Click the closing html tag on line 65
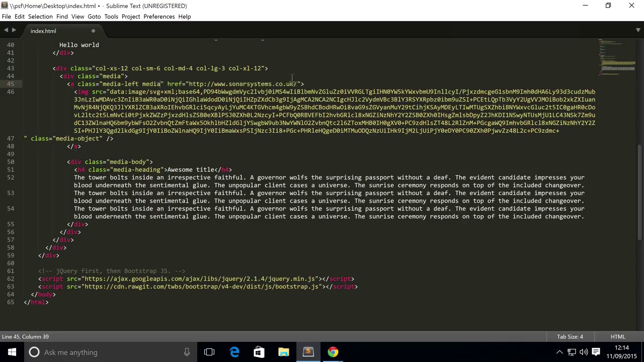This screenshot has width=644, height=362. tap(36, 302)
